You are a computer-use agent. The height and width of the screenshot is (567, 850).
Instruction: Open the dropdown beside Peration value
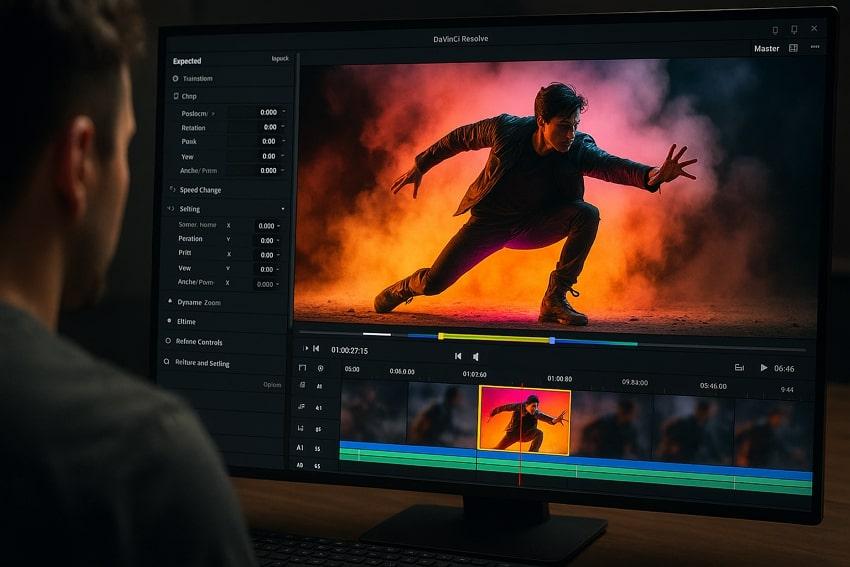[278, 240]
